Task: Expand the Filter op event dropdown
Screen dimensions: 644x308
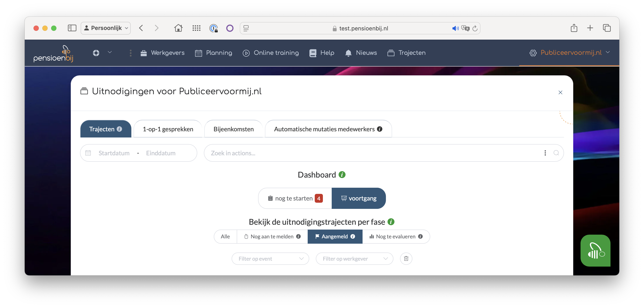Action: point(270,258)
